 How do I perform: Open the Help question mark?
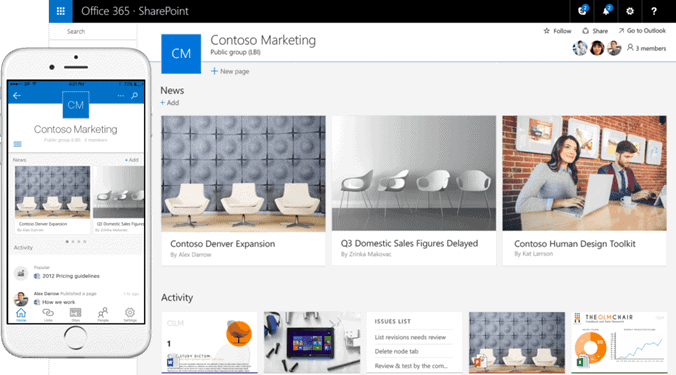click(654, 11)
